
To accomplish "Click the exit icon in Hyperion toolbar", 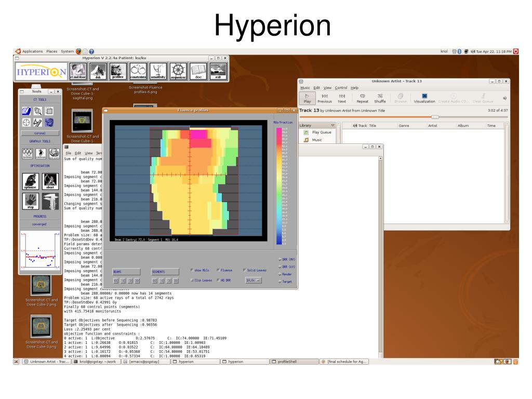I will click(x=218, y=71).
